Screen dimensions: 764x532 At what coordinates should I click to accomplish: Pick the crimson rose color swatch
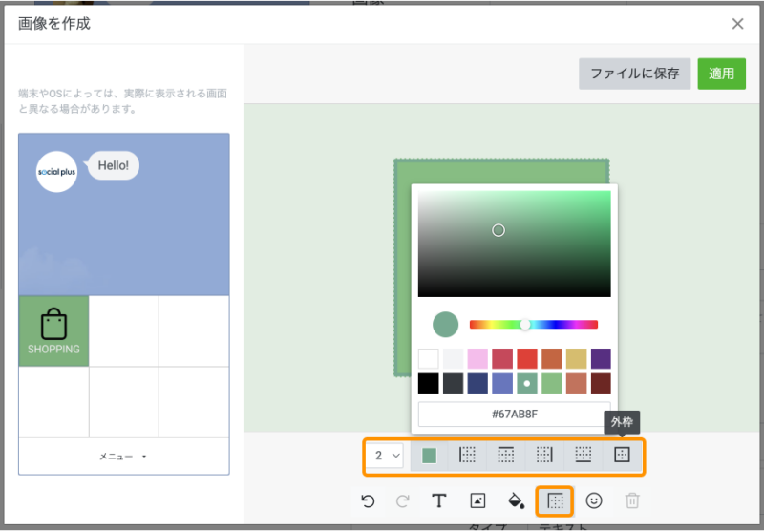coord(502,358)
